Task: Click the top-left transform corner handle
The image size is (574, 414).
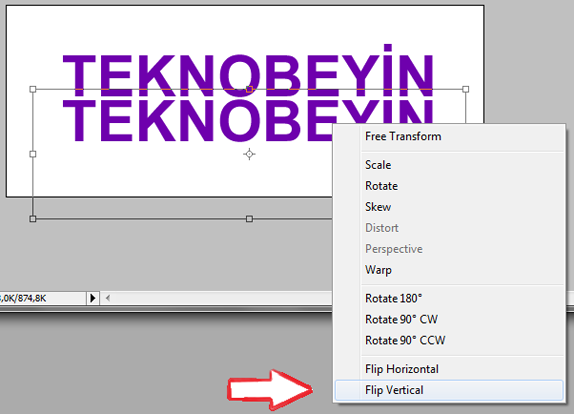Action: (x=33, y=89)
